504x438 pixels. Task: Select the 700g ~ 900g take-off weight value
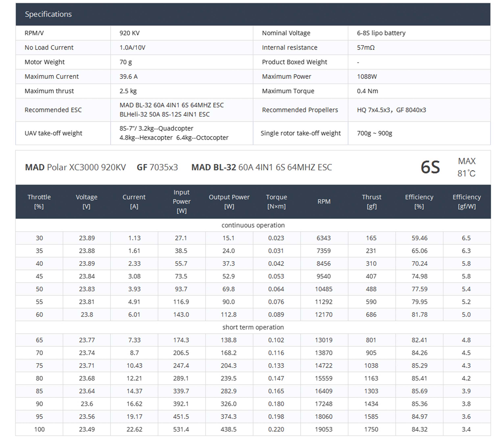coord(374,133)
